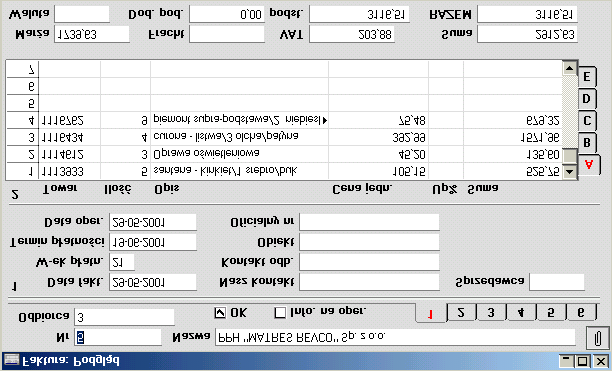Image resolution: width=612 pixels, height=371 pixels.
Task: Click the items table scrollbar thumb
Action: coord(570,156)
